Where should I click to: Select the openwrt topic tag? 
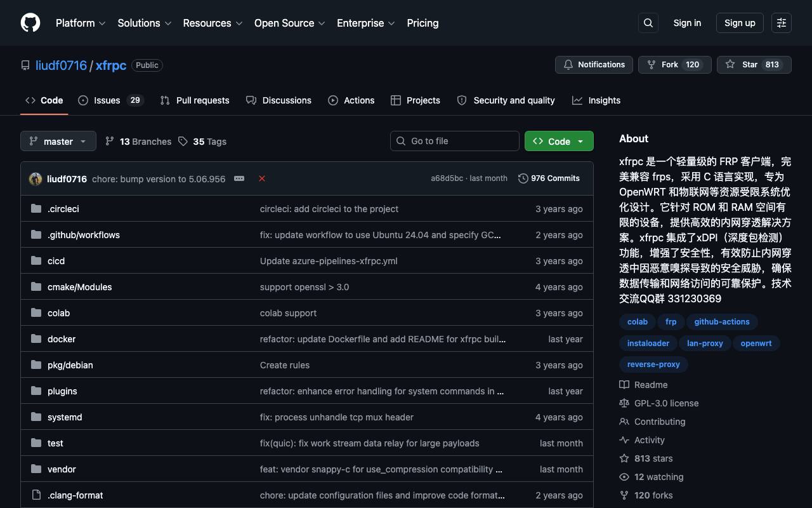click(756, 344)
